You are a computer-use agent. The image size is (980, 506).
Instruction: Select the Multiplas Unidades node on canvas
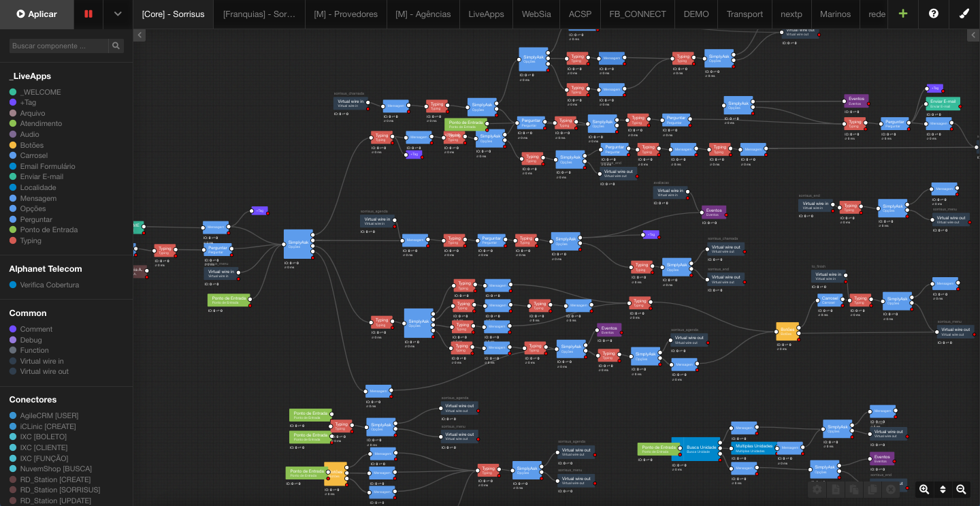[x=754, y=448]
